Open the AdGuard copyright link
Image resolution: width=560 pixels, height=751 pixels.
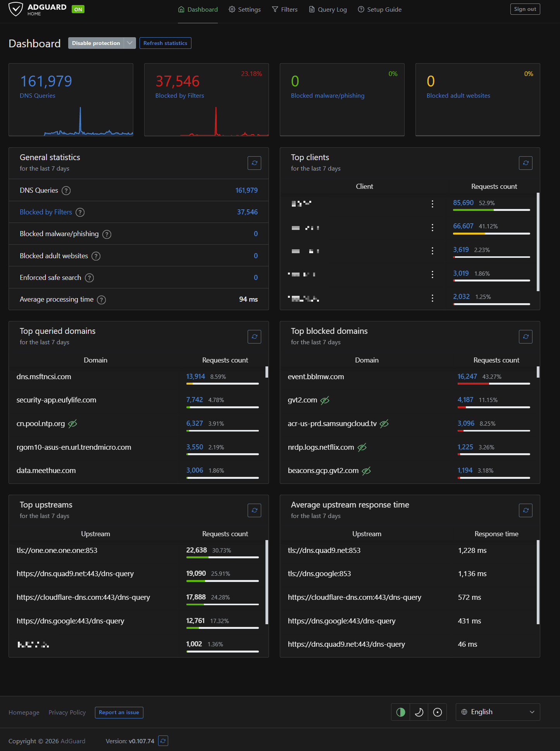pyautogui.click(x=73, y=741)
